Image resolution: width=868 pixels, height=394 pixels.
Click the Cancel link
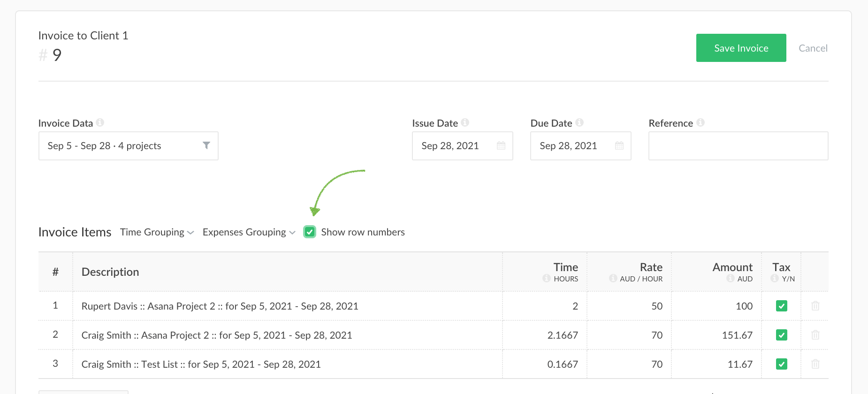tap(813, 48)
